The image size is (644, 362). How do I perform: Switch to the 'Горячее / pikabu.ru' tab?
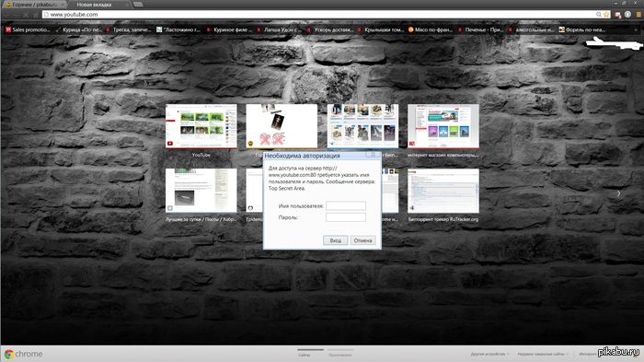pyautogui.click(x=35, y=5)
